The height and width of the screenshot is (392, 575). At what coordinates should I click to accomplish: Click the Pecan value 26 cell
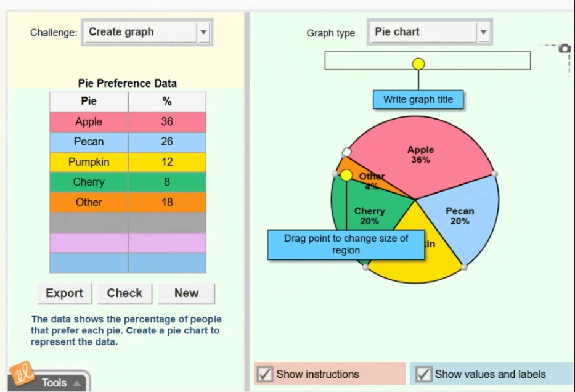167,142
